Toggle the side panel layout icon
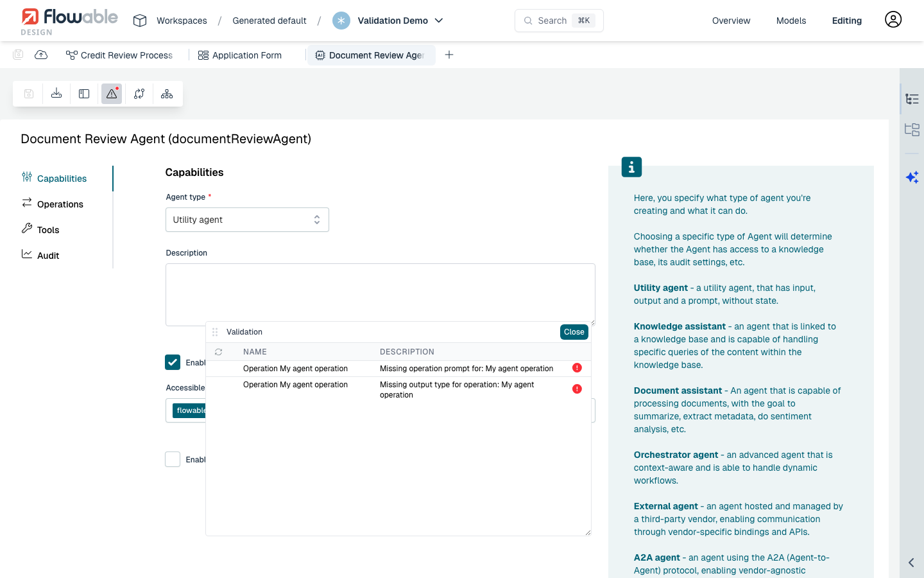Screen dimensions: 924x578 tap(83, 93)
